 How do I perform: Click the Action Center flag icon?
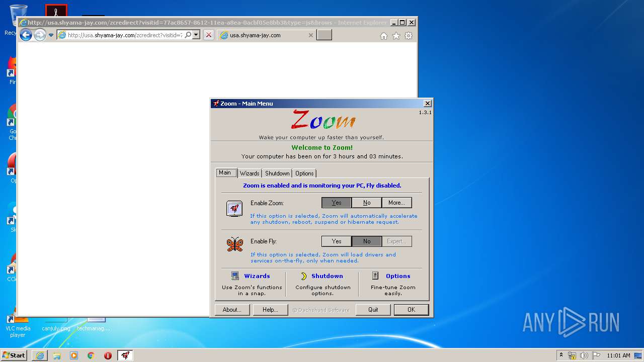[x=596, y=355]
